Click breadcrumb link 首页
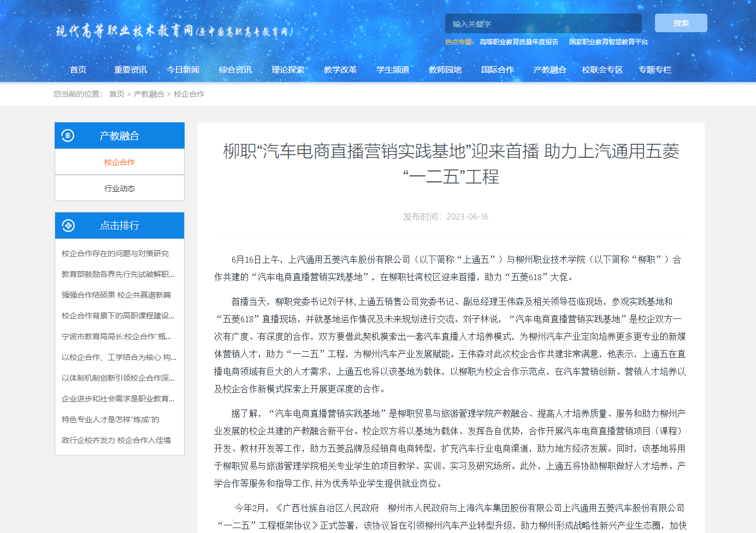The image size is (756, 533). click(117, 94)
